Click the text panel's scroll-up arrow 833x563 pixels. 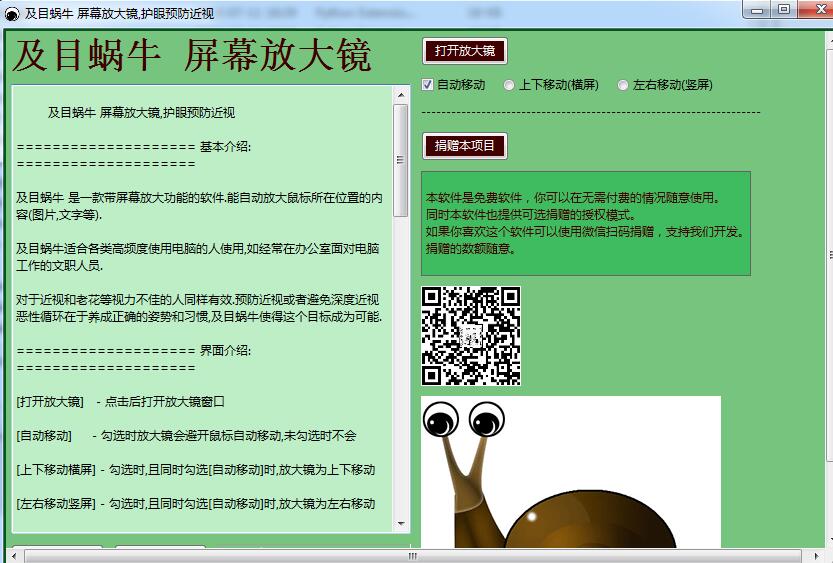401,95
